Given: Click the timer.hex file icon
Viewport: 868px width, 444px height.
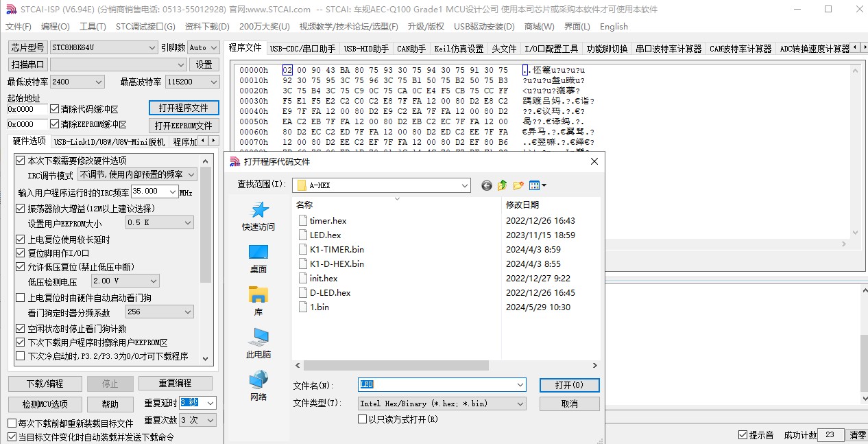Looking at the screenshot, I should (x=304, y=220).
